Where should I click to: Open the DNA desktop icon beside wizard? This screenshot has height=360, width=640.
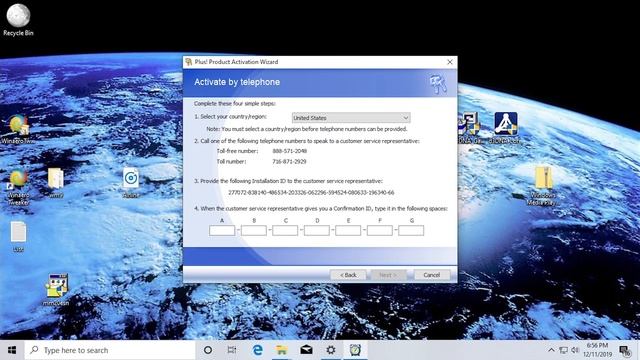pyautogui.click(x=469, y=128)
